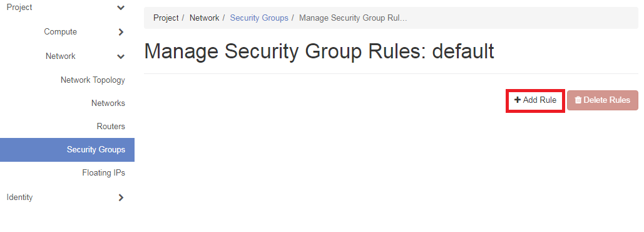Collapse the Project section chevron
The image size is (644, 232).
pyautogui.click(x=121, y=8)
